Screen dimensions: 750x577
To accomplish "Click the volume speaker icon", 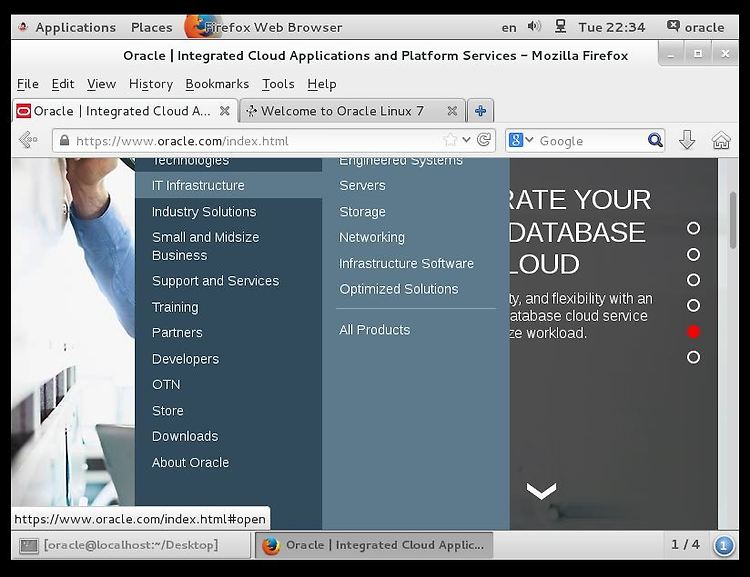I will coord(534,26).
